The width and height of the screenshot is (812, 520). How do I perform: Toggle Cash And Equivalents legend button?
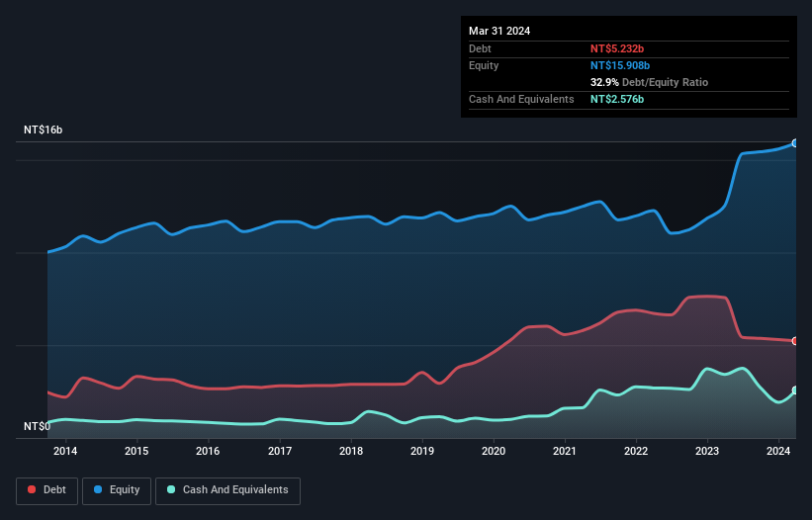pyautogui.click(x=227, y=490)
